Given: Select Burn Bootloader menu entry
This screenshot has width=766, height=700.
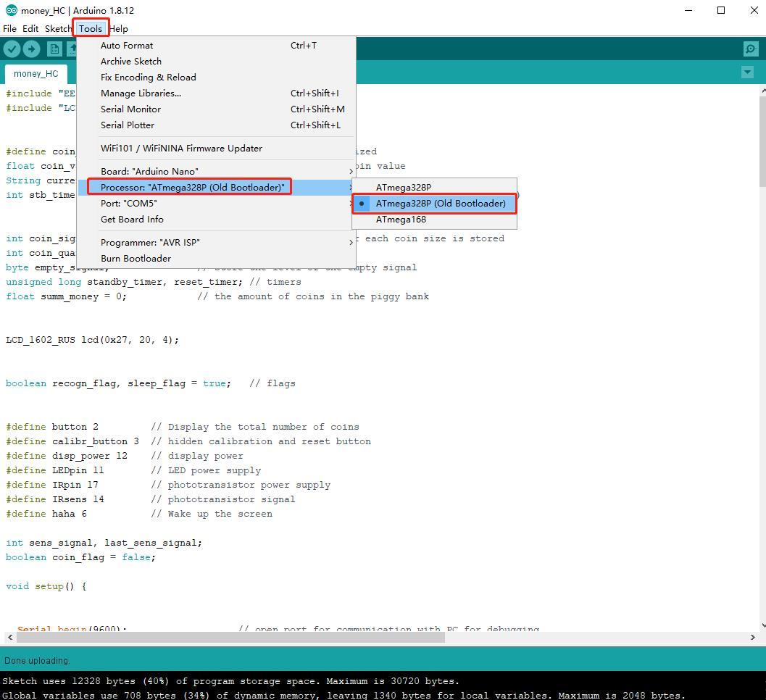Looking at the screenshot, I should click(x=217, y=259).
